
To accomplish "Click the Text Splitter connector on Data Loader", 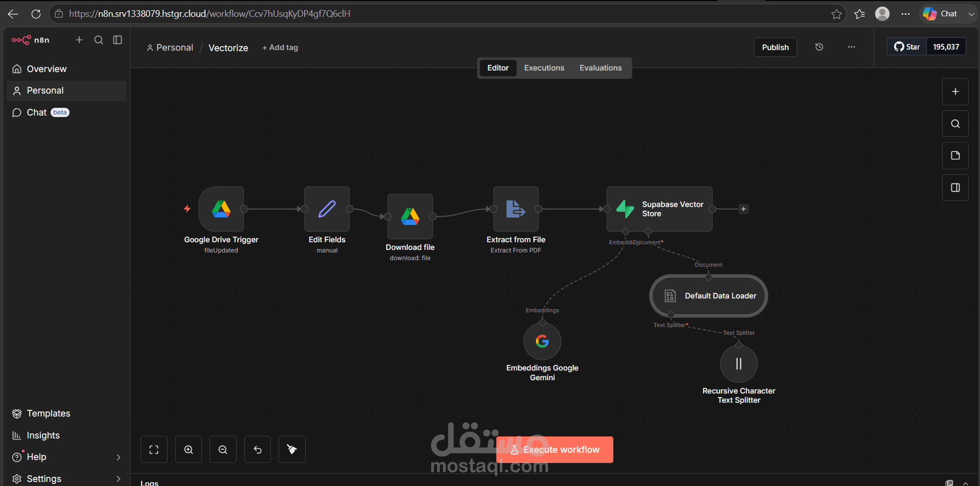I will (671, 315).
